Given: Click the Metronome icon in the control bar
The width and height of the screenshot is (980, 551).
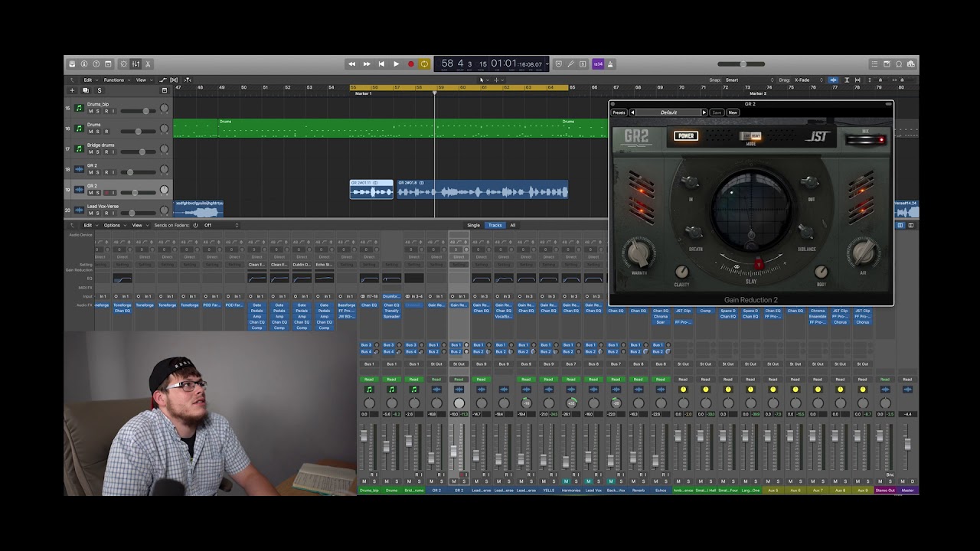Looking at the screenshot, I should 610,64.
